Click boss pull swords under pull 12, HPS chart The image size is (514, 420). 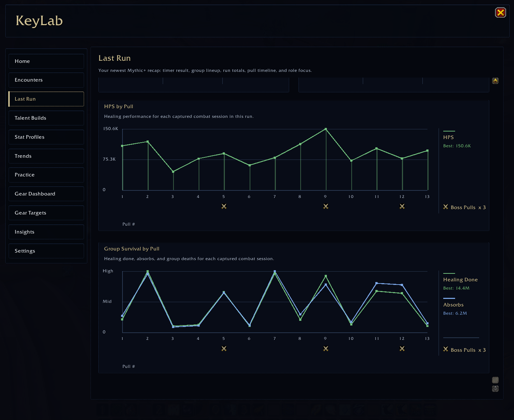(x=402, y=206)
